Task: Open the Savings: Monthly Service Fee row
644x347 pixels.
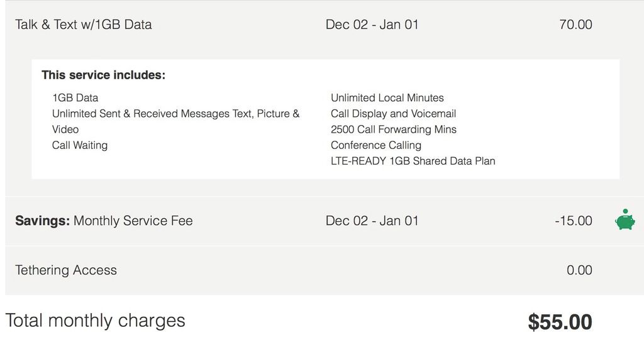Action: (x=104, y=221)
